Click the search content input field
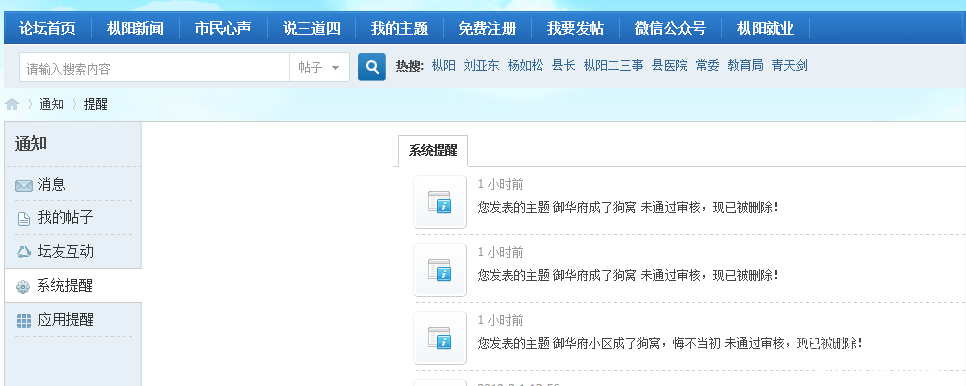This screenshot has height=386, width=966. coord(155,67)
